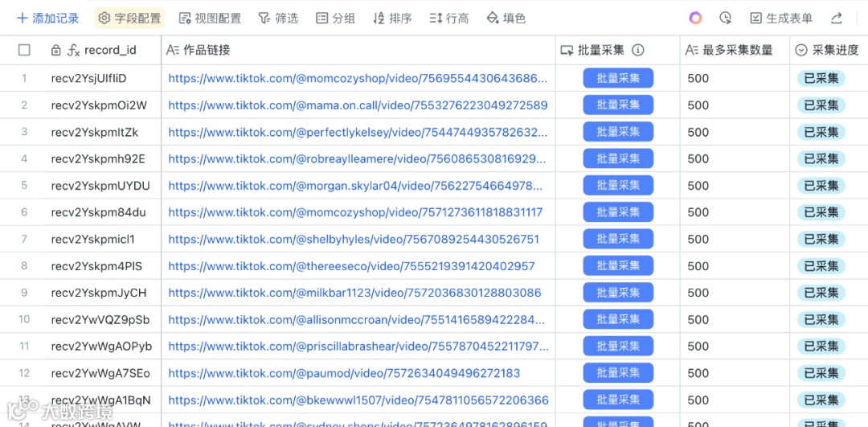Open the priscillabrashear TikTok video link
The height and width of the screenshot is (427, 868).
point(358,346)
